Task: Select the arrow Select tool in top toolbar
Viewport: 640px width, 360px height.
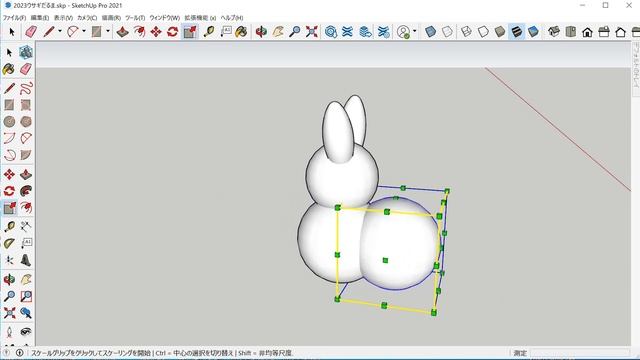Action: pos(12,32)
